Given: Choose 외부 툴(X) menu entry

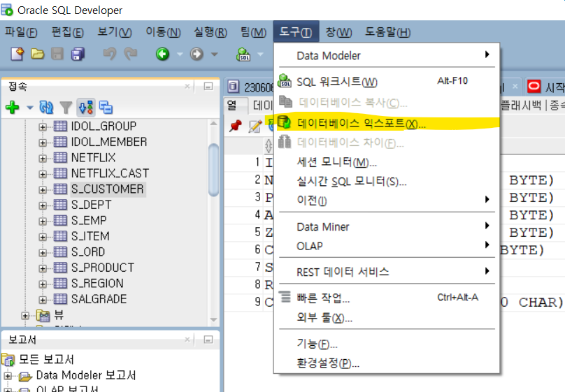Looking at the screenshot, I should point(387,317).
